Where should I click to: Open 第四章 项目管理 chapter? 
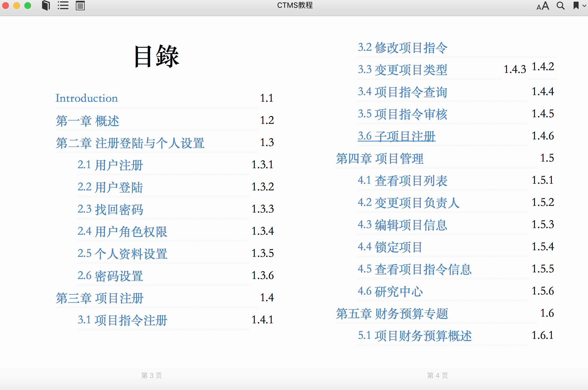point(380,158)
